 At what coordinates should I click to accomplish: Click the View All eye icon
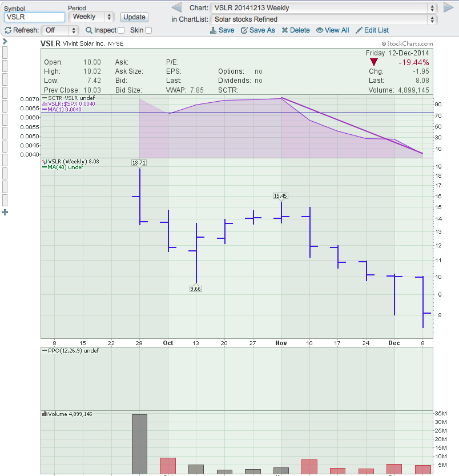pos(320,30)
